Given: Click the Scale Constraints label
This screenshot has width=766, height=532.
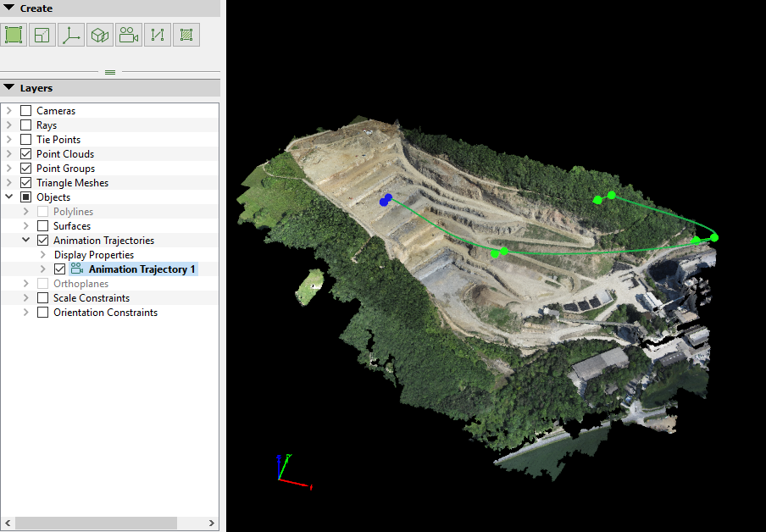Looking at the screenshot, I should (92, 298).
